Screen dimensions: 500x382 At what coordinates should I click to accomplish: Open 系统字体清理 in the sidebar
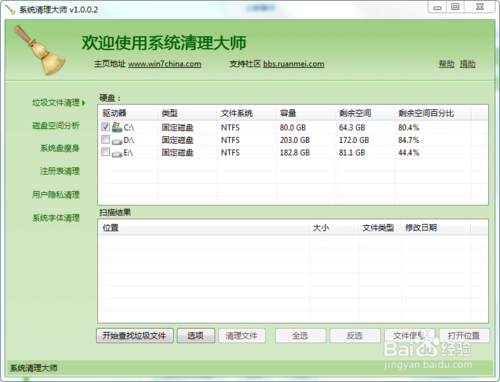(56, 218)
